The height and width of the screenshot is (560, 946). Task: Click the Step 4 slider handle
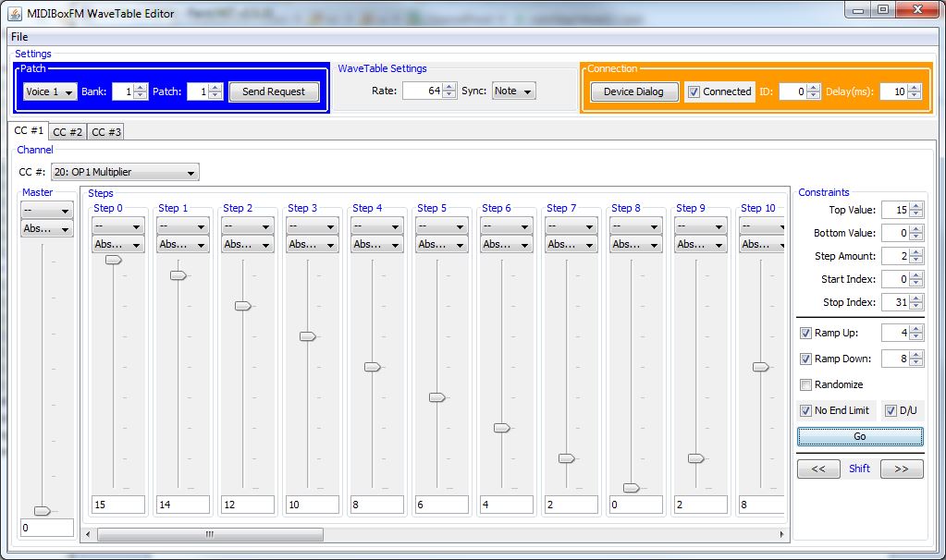pos(372,367)
